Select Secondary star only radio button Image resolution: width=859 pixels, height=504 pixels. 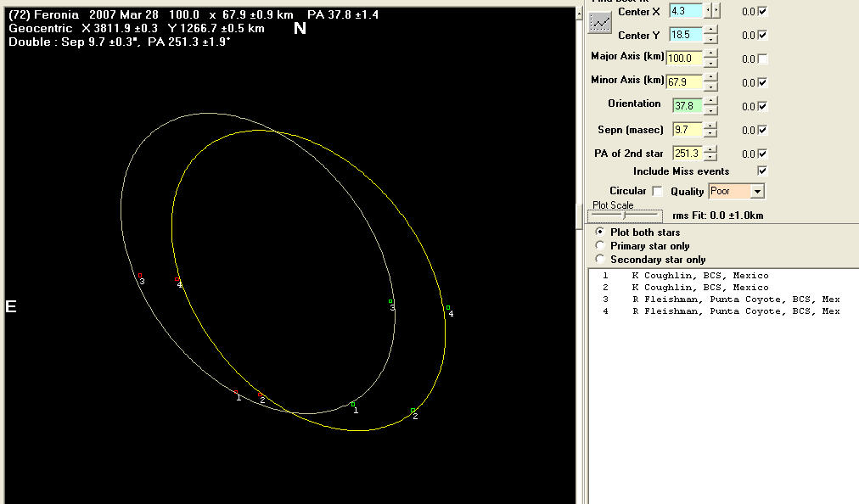(600, 259)
